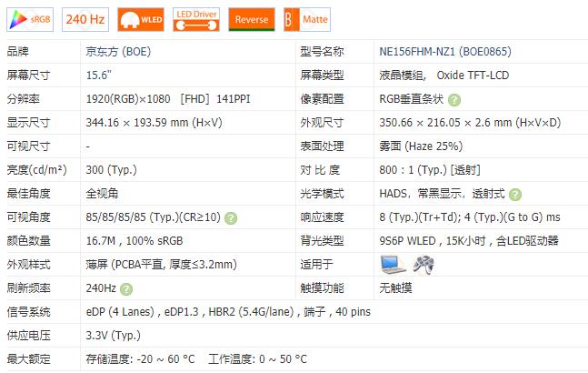The width and height of the screenshot is (588, 373).
Task: Open help icon beside HADS optical mode
Action: pos(515,195)
